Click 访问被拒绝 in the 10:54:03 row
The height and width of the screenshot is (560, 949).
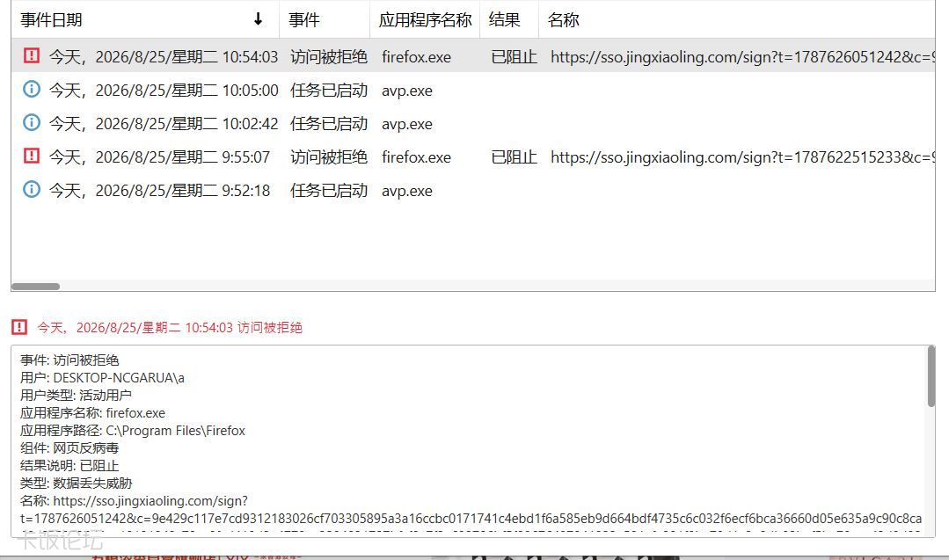click(329, 57)
